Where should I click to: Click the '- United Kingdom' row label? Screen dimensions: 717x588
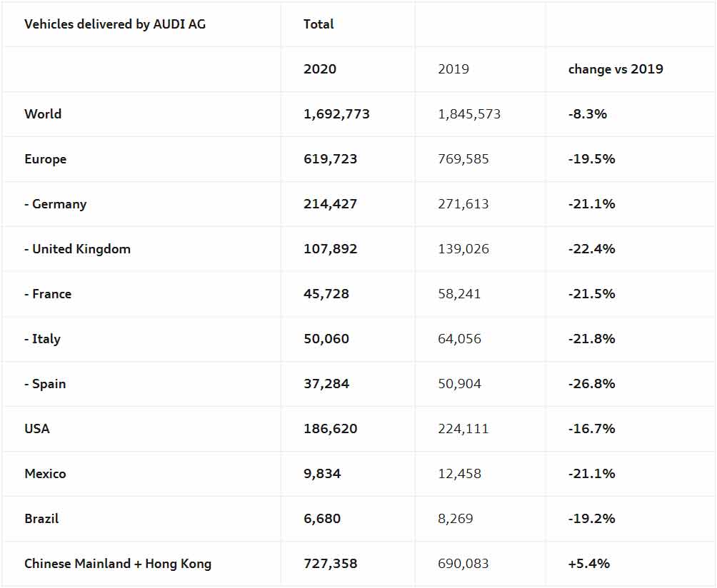77,249
